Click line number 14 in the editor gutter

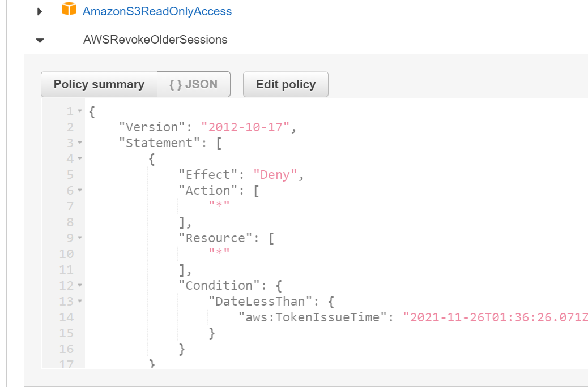coord(66,317)
